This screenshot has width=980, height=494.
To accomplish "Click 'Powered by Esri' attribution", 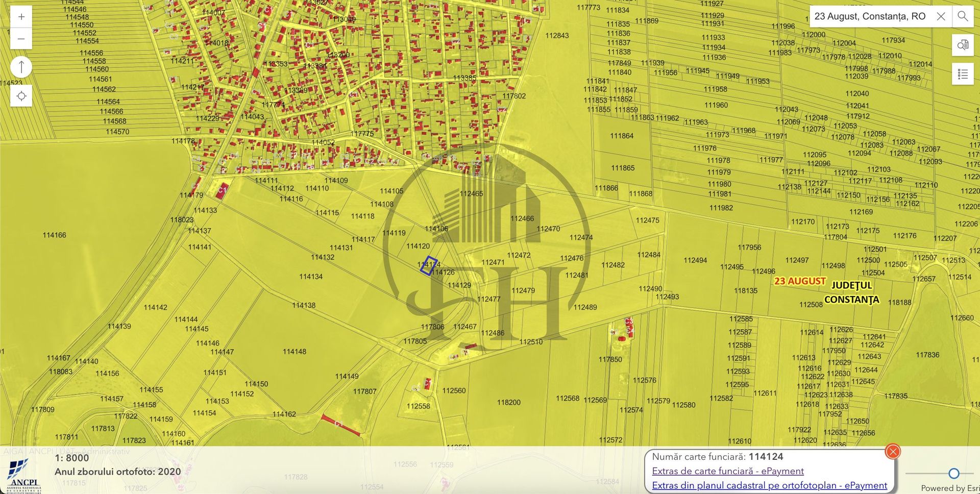I will [950, 488].
